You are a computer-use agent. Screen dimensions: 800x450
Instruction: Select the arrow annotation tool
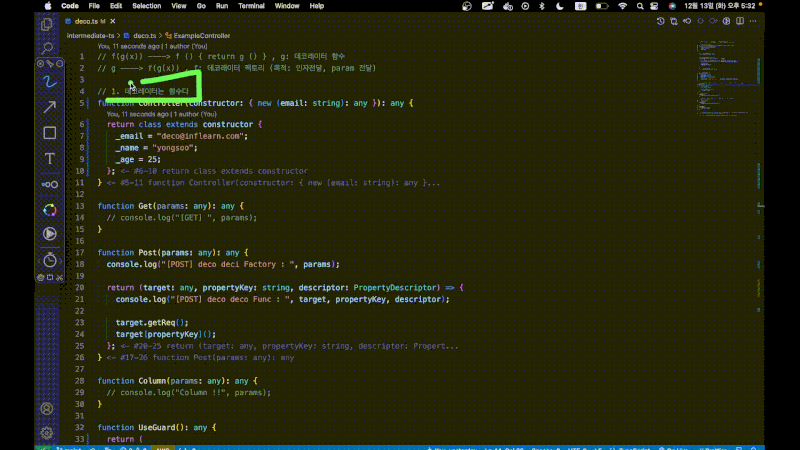coord(49,105)
